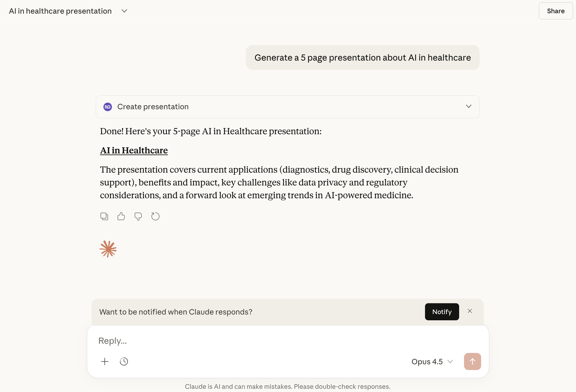Retry the response with the regenerate icon

coord(155,216)
